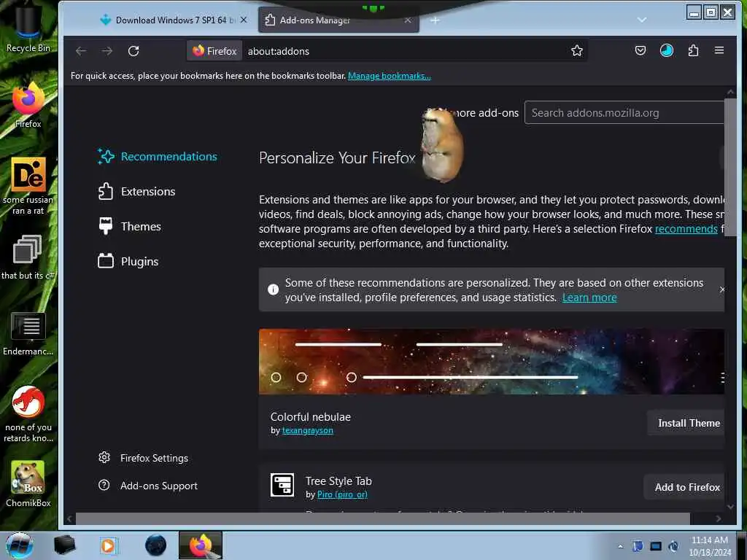Open a new tab with plus button
The width and height of the screenshot is (747, 560).
(435, 20)
